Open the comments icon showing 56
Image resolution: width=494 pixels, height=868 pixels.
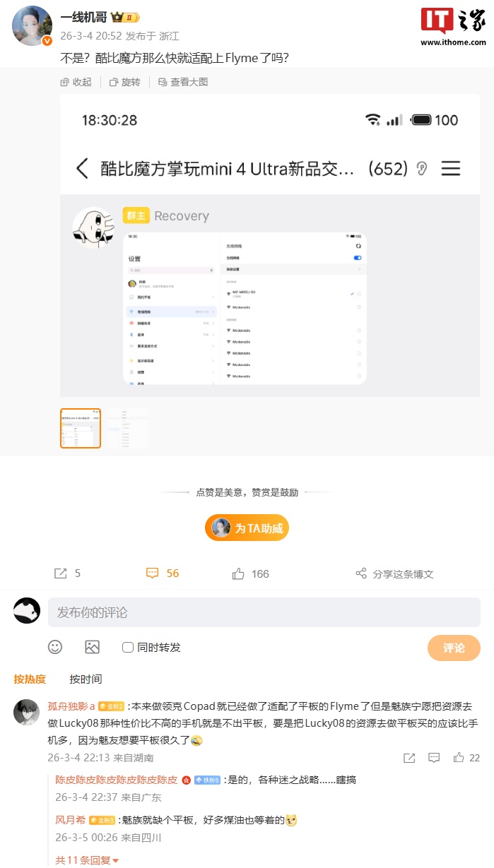(153, 573)
